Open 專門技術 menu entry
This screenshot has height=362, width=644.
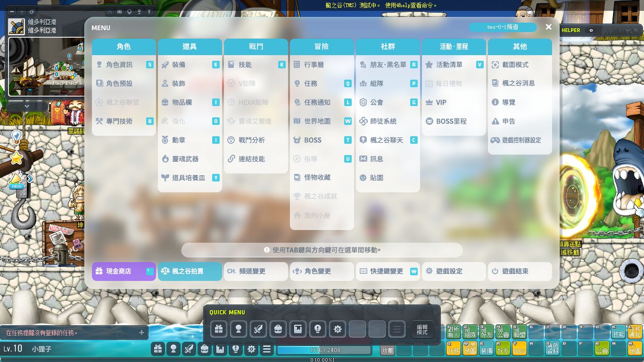click(x=124, y=121)
